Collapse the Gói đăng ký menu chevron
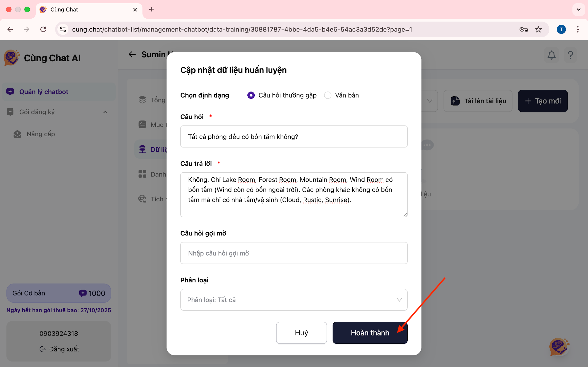 pyautogui.click(x=105, y=112)
